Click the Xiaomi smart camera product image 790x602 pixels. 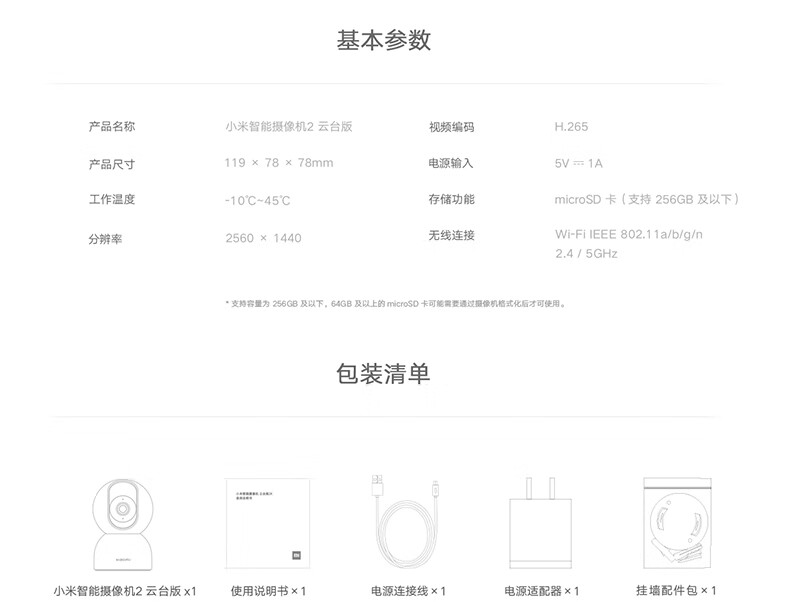(123, 522)
